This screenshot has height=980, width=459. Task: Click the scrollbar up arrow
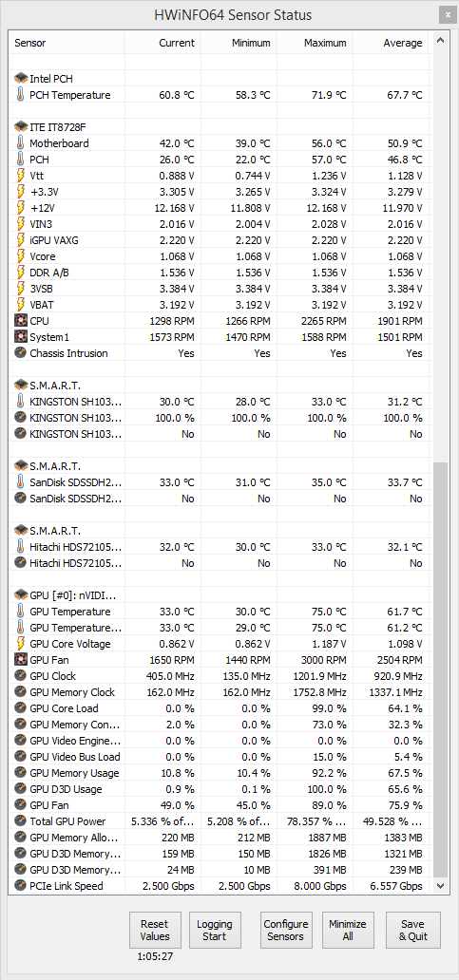coord(440,41)
